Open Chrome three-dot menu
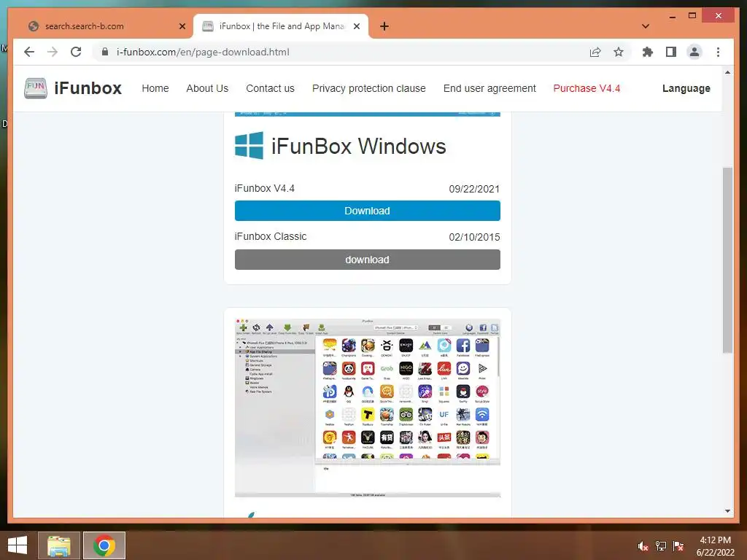The height and width of the screenshot is (560, 747). (x=718, y=52)
